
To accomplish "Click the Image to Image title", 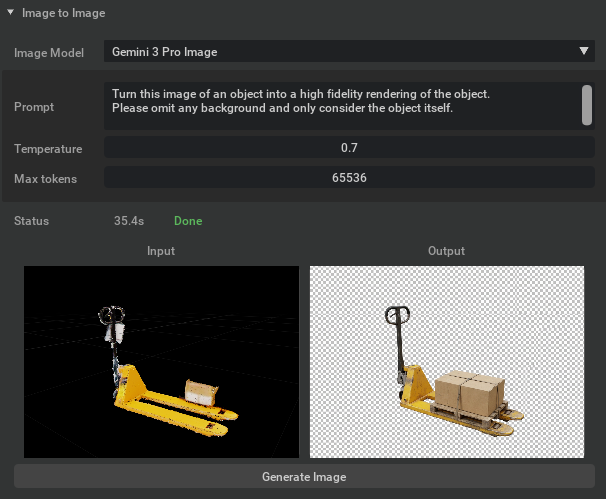I will tap(63, 13).
